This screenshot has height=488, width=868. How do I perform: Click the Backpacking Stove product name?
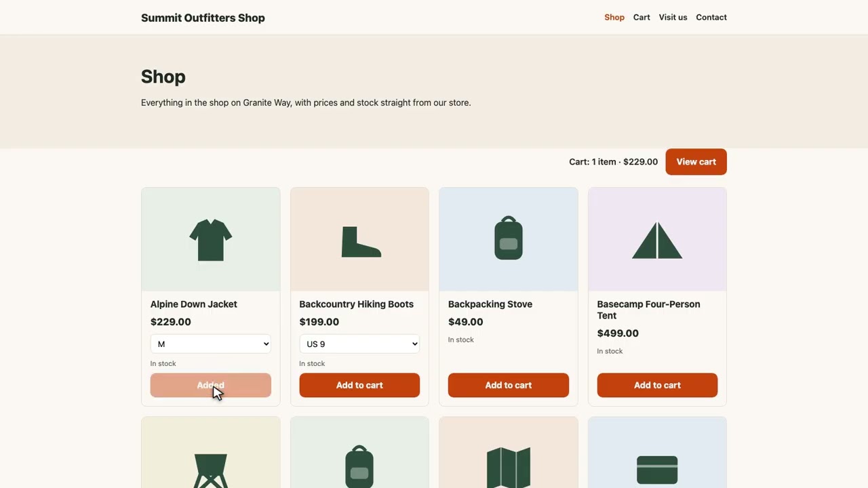point(490,304)
